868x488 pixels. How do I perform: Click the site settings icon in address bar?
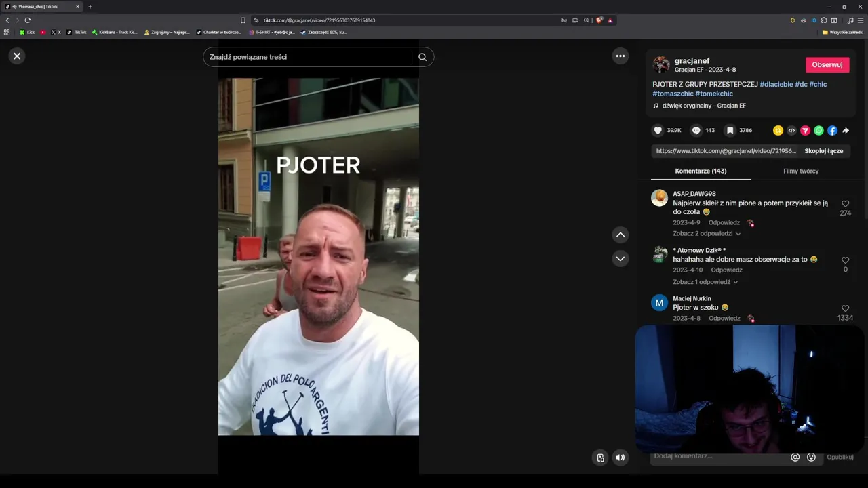tap(256, 20)
